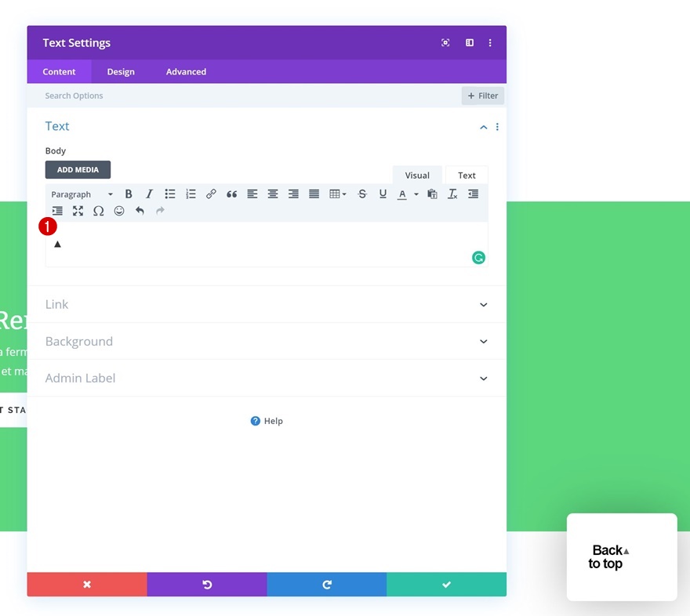This screenshot has width=690, height=616.
Task: Toggle bold formatting in the editor
Action: pos(128,194)
